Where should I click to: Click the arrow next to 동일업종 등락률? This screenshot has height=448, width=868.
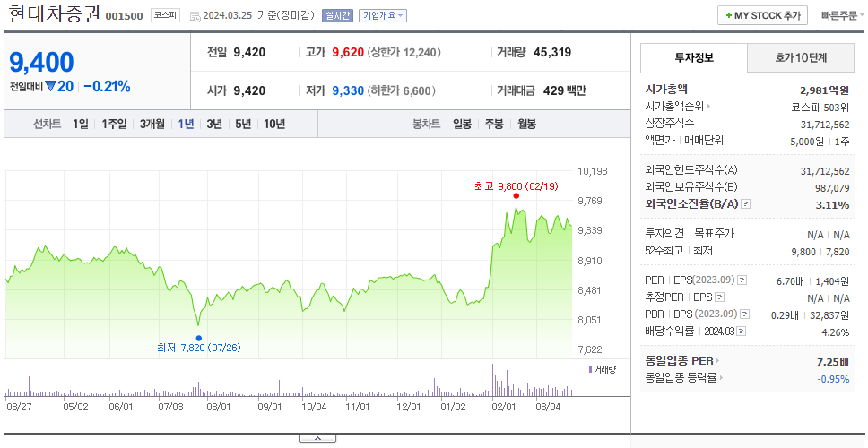722,378
